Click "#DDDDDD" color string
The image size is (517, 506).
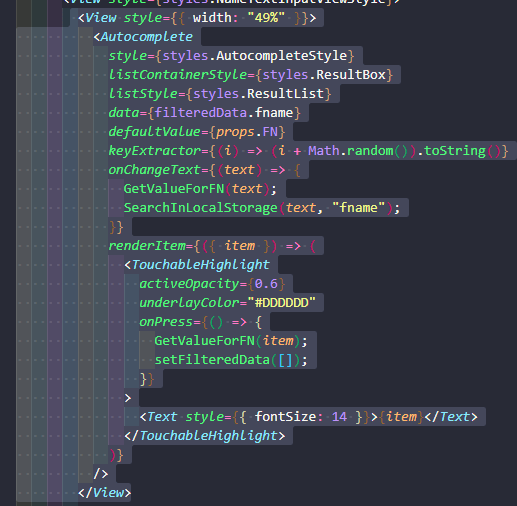(281, 303)
